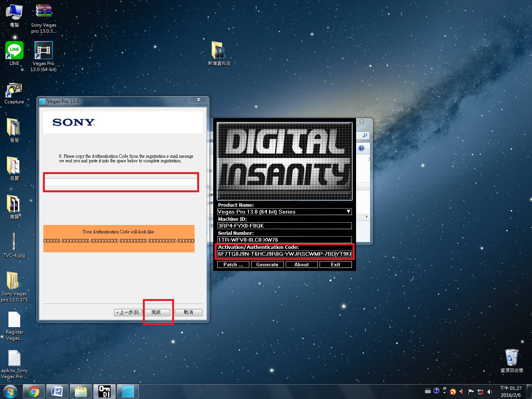The image size is (532, 399).
Task: Click the right scroll arrow in the background window
Action: coord(367,217)
